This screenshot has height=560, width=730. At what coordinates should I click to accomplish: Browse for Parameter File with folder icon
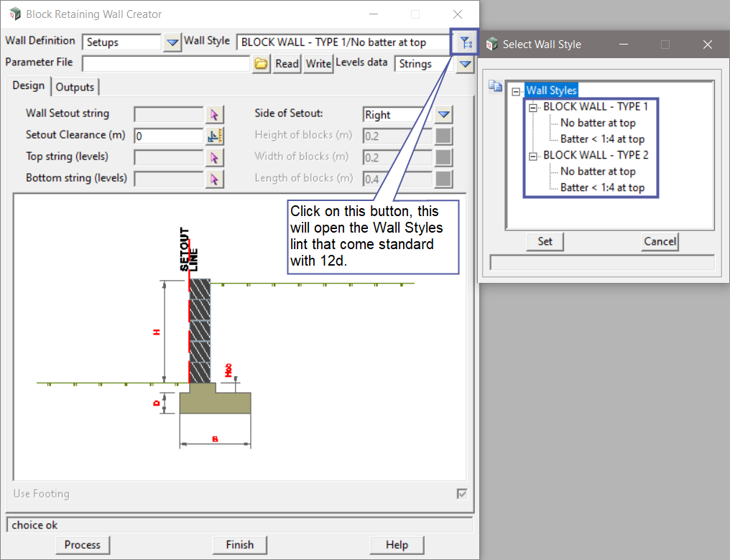[x=262, y=64]
